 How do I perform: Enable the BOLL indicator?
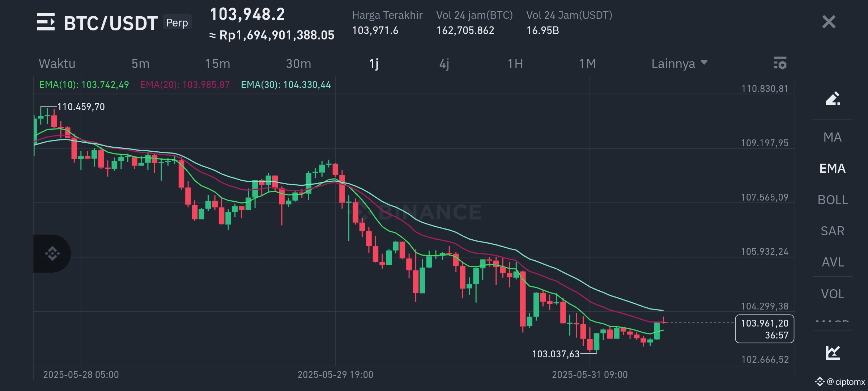tap(832, 200)
